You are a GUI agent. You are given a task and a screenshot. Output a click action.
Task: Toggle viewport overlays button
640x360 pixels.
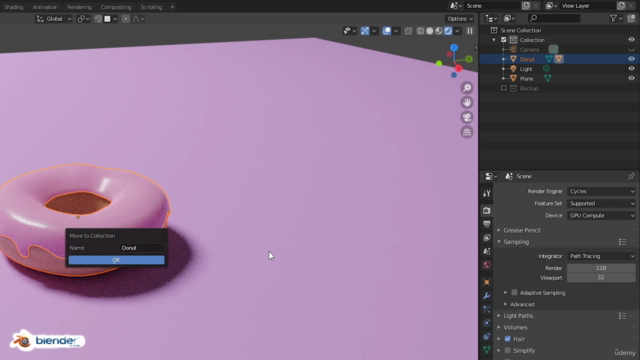tap(387, 31)
